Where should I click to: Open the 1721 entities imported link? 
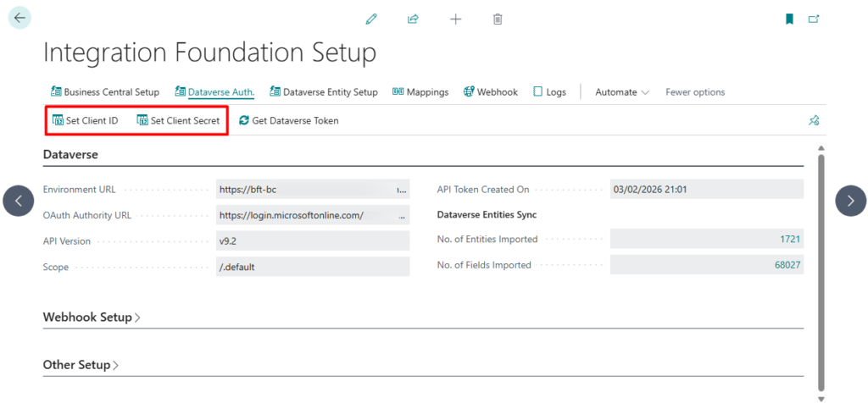[790, 240]
